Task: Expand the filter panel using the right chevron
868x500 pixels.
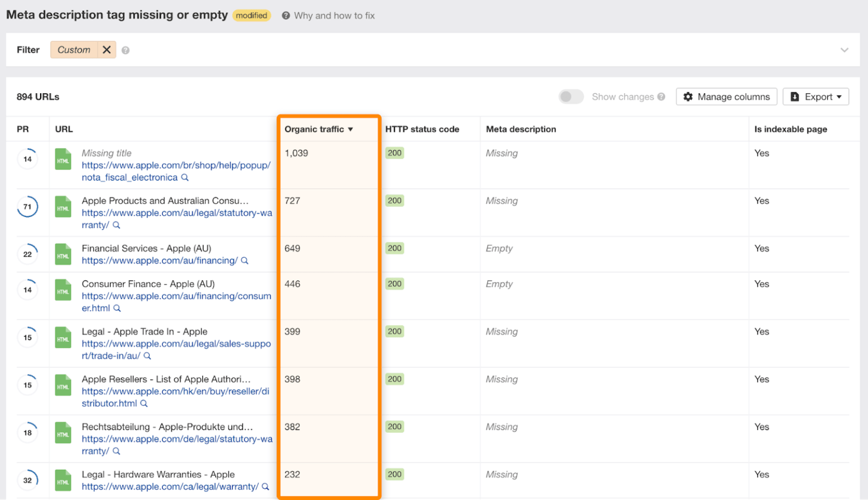Action: [844, 50]
